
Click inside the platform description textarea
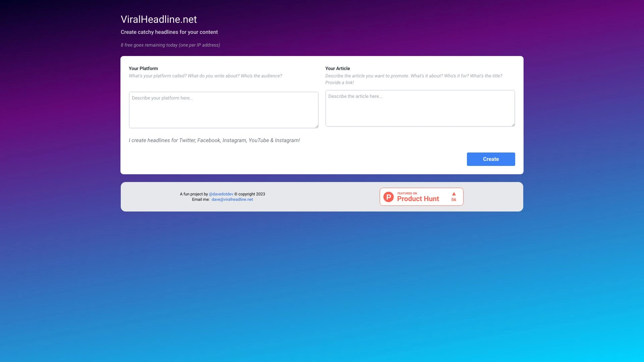[x=223, y=110]
